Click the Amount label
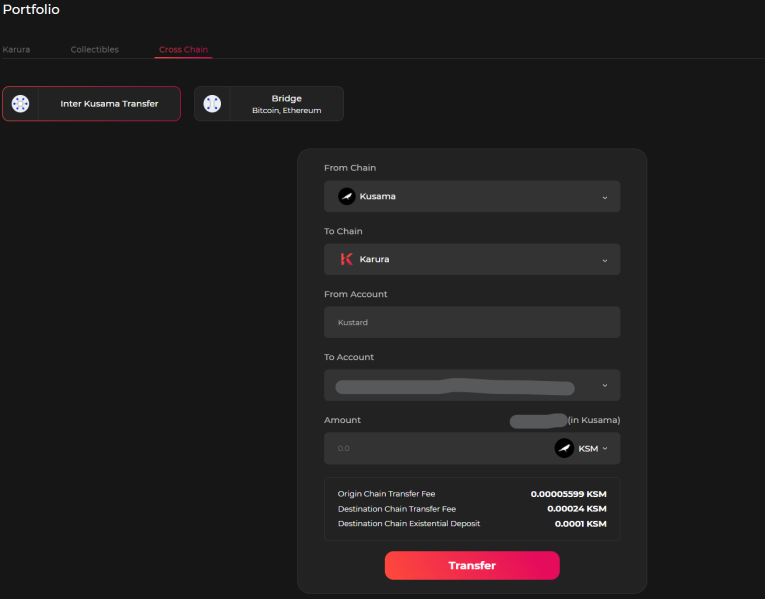 pos(342,420)
